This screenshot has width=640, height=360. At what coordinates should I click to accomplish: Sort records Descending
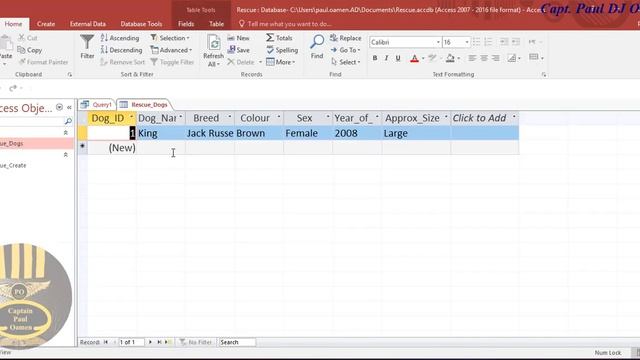pyautogui.click(x=121, y=50)
